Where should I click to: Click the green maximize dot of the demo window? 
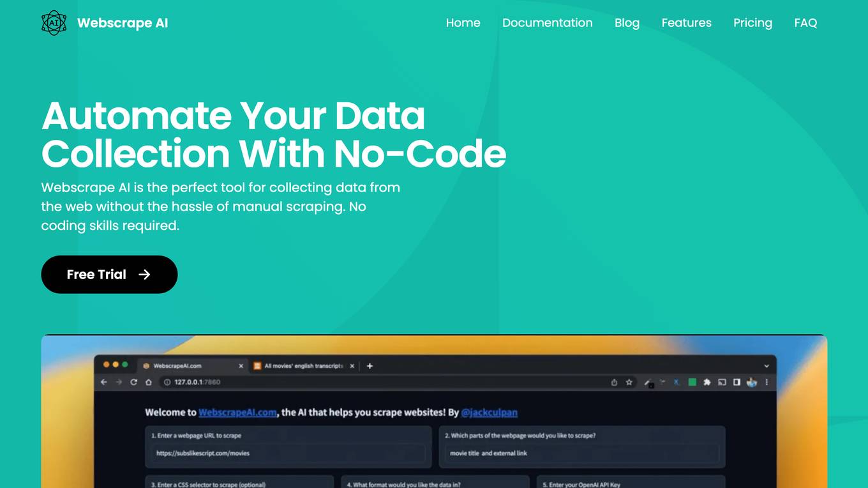(x=125, y=365)
